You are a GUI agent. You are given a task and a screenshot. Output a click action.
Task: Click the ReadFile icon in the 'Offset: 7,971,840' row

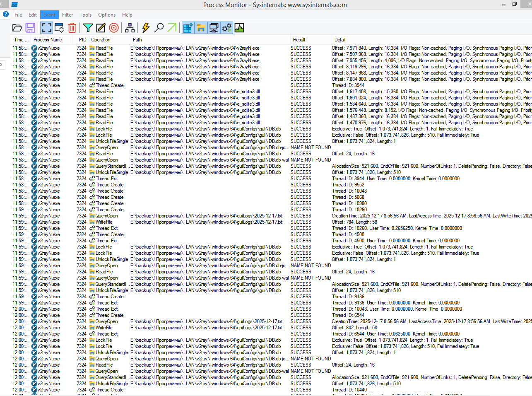(92, 48)
